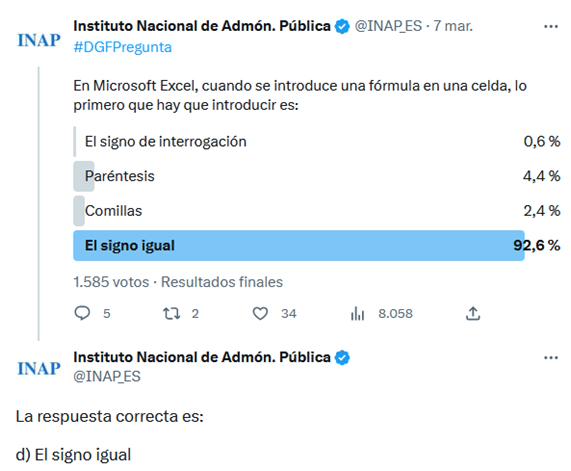The image size is (571, 471).
Task: Select El signo de interrogación poll option
Action: pos(316,142)
